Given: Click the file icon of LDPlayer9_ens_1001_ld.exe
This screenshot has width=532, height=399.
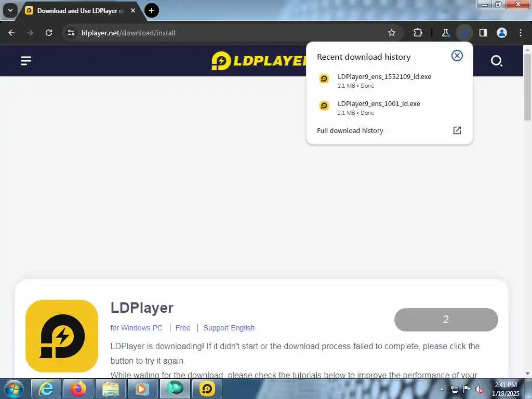Looking at the screenshot, I should coord(324,106).
